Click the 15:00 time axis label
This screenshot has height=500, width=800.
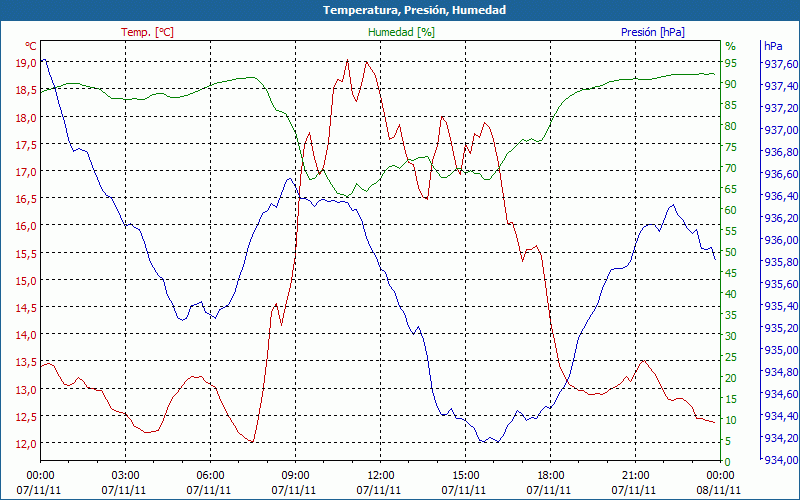click(x=466, y=476)
